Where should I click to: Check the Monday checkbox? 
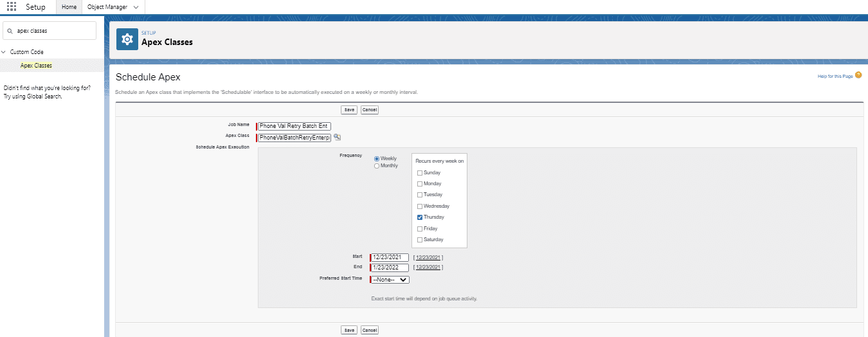(420, 184)
